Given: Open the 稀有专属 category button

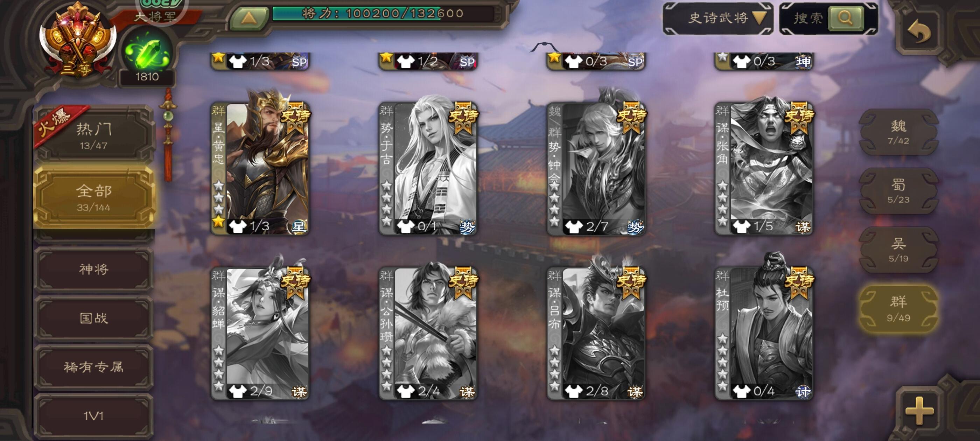Looking at the screenshot, I should [x=93, y=367].
